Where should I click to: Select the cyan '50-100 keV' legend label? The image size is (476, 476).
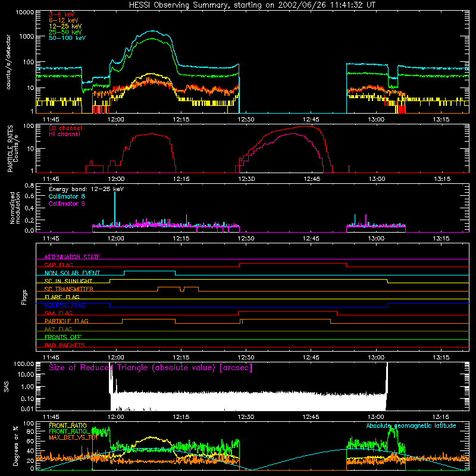coord(67,38)
